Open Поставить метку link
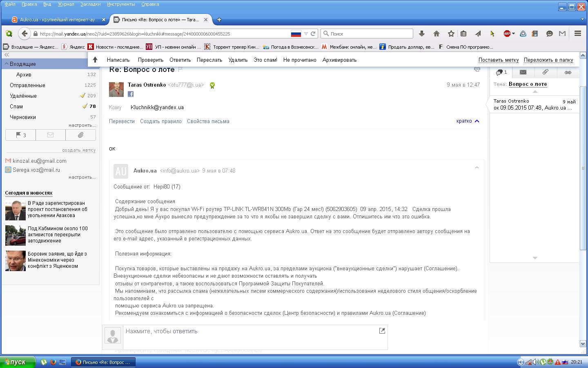Image resolution: width=588 pixels, height=368 pixels. 499,60
